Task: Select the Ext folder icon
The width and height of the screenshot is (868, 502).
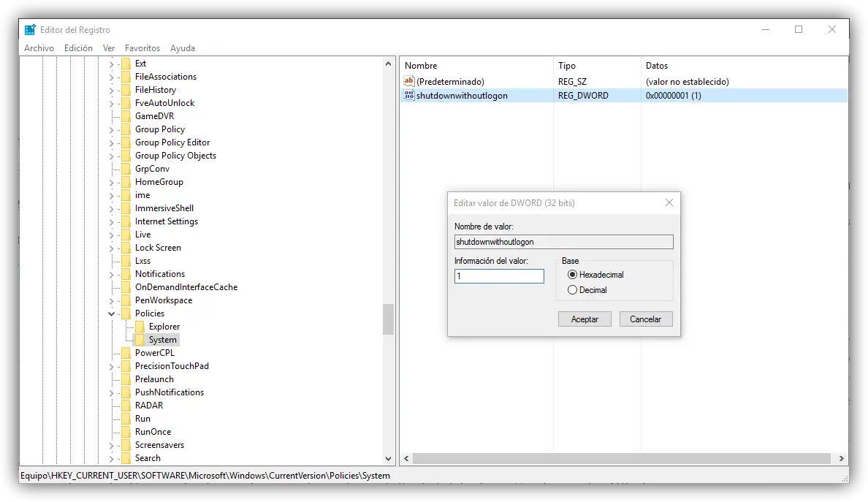Action: point(126,64)
